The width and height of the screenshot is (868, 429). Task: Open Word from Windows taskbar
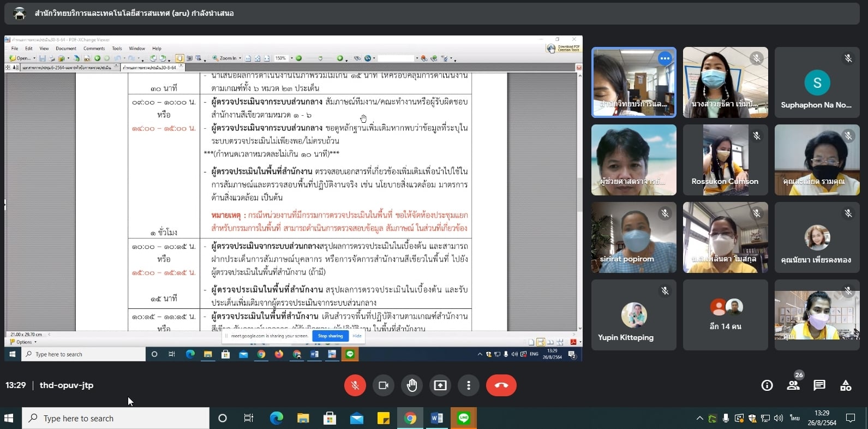point(437,418)
